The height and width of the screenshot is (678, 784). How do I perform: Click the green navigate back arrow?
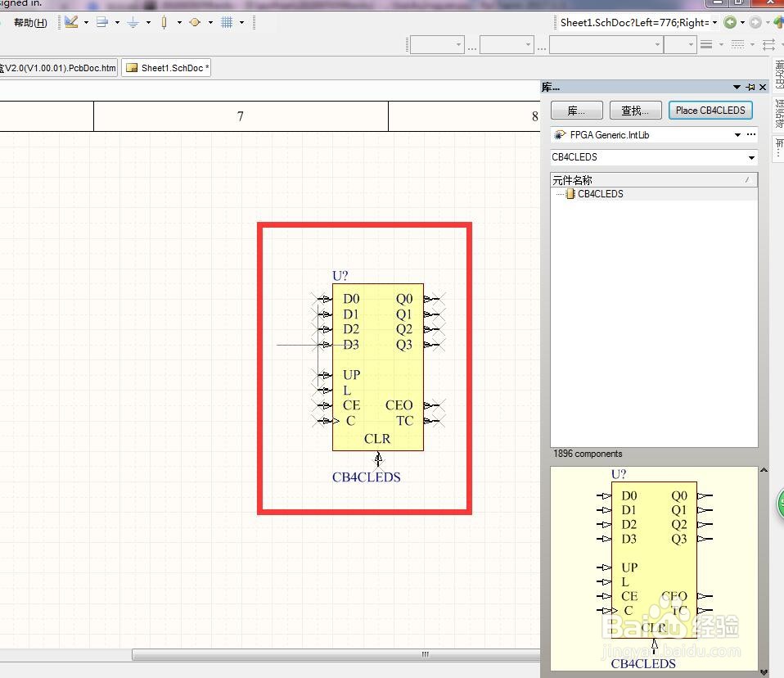[730, 22]
